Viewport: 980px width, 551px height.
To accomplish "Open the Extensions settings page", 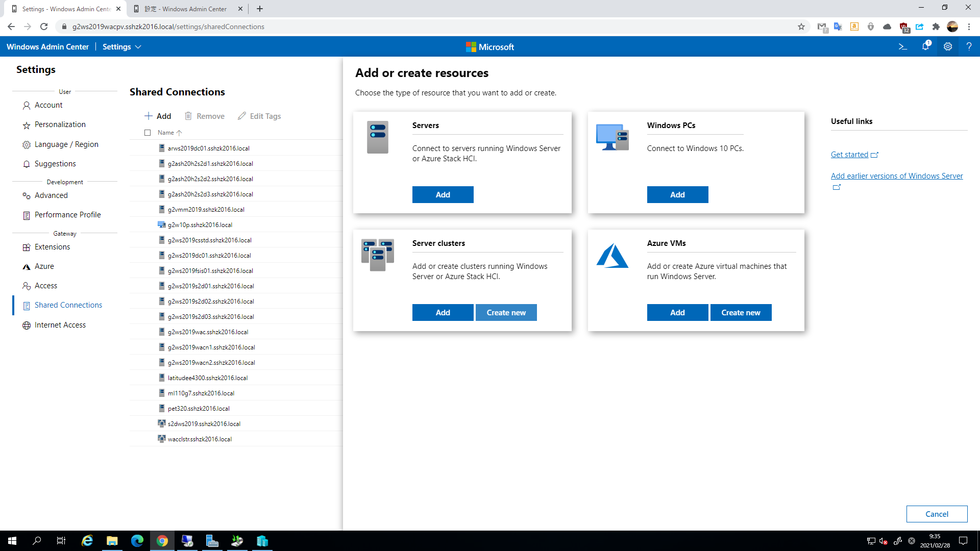I will (x=52, y=246).
